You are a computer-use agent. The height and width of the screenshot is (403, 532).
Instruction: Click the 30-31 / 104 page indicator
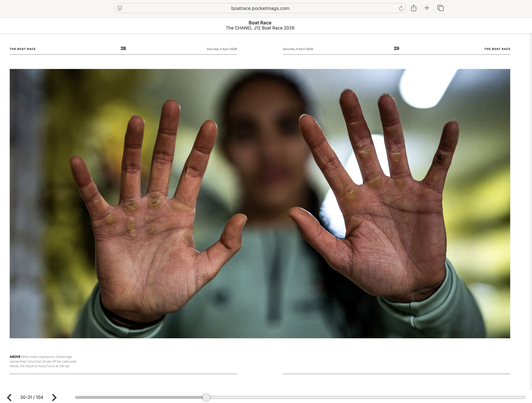coord(32,397)
